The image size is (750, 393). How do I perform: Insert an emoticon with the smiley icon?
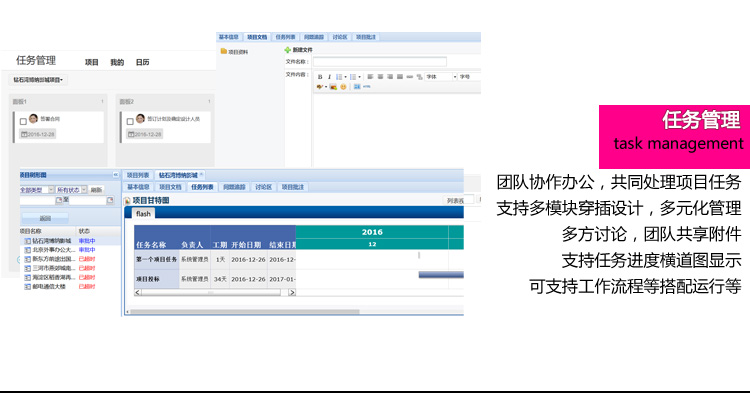(x=343, y=87)
